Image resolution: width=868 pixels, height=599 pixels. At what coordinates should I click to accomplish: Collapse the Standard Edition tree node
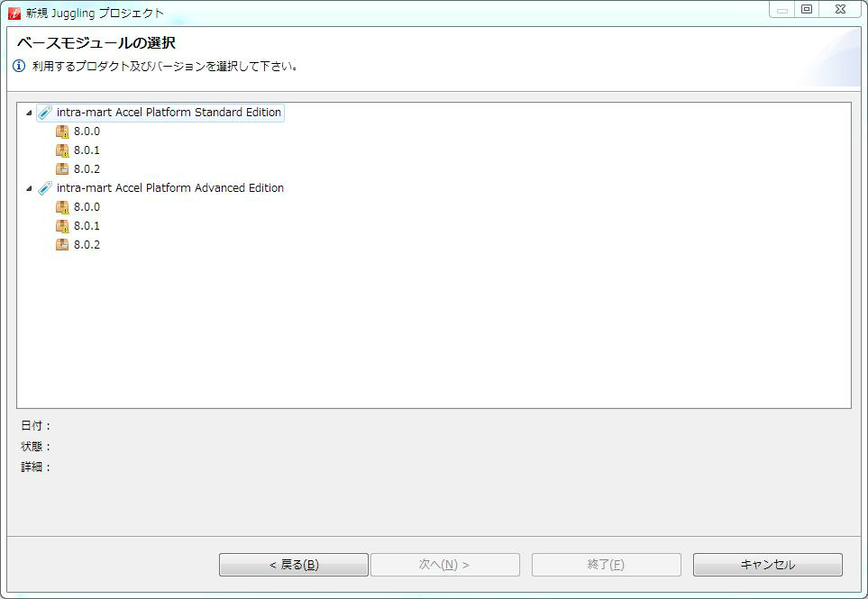29,113
